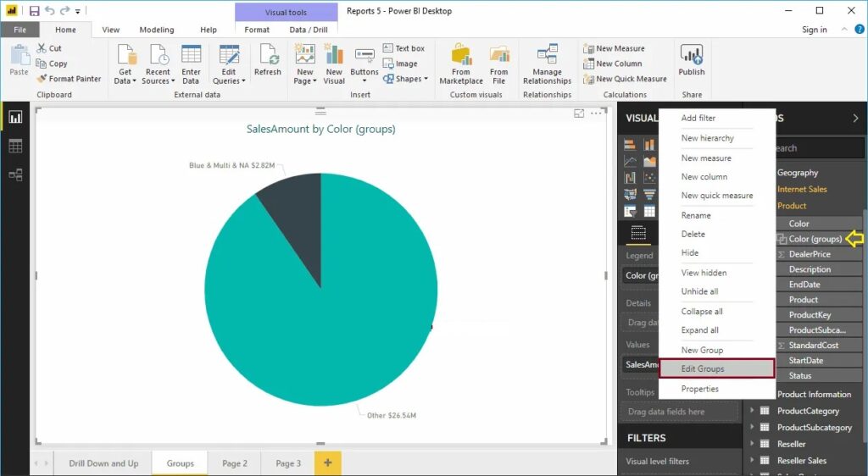Click the Redo arrow in title bar
The image size is (868, 476).
click(x=64, y=10)
